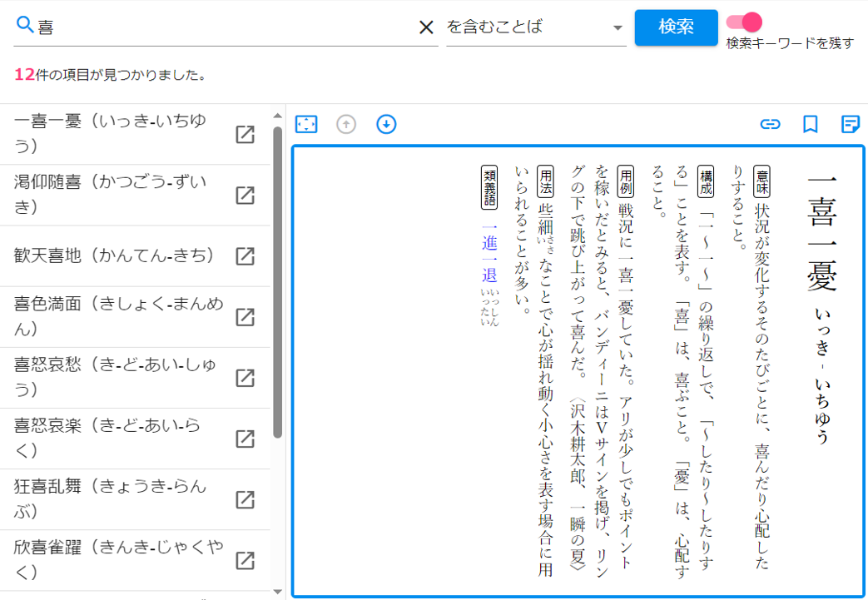Open 欣喜雀躍 in a new window icon
This screenshot has width=868, height=600.
click(246, 561)
